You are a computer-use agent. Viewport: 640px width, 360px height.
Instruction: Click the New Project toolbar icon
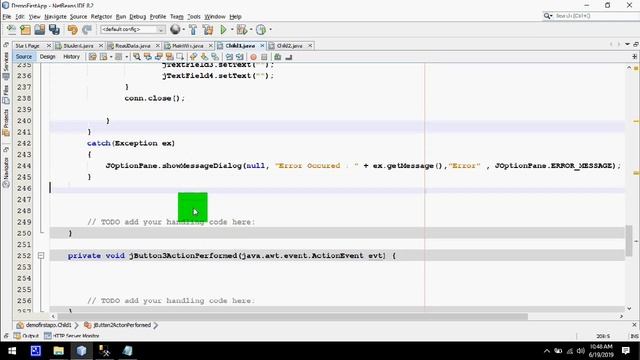click(x=25, y=29)
